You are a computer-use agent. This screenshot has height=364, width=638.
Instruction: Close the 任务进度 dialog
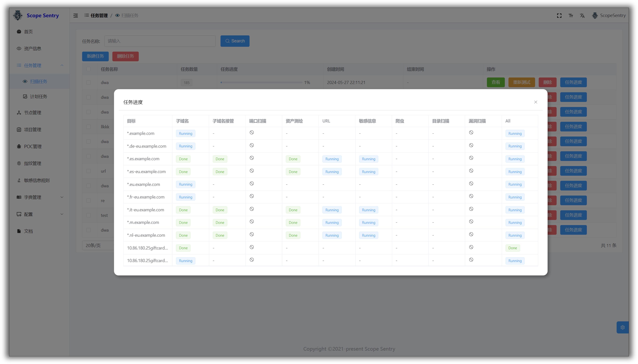click(x=535, y=102)
